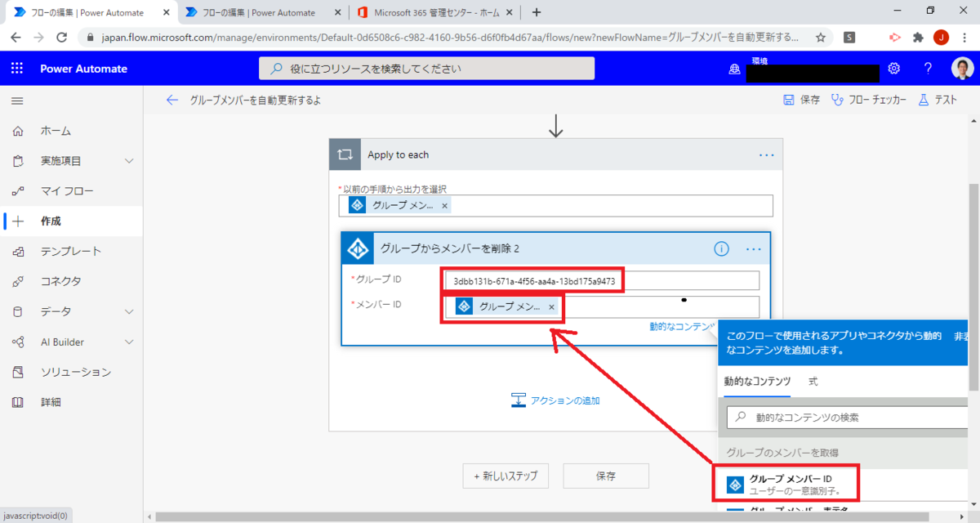Reload the current page
This screenshot has width=980, height=523.
click(61, 38)
